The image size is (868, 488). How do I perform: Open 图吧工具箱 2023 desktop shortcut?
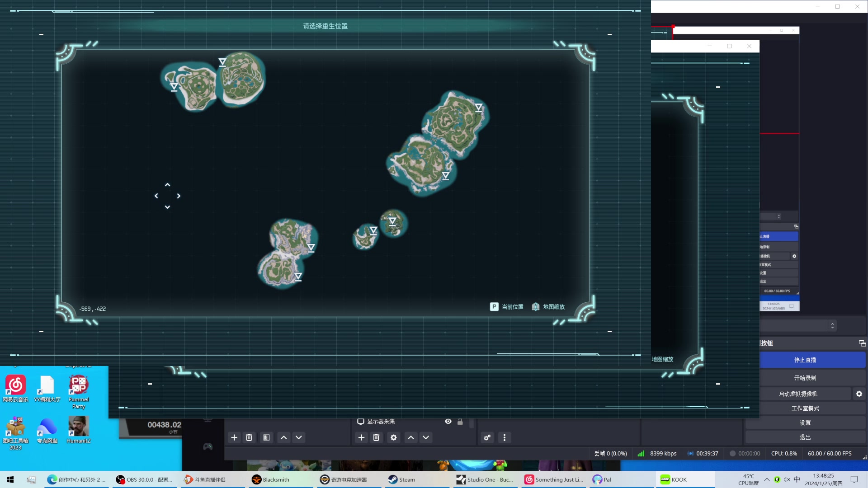point(15,433)
